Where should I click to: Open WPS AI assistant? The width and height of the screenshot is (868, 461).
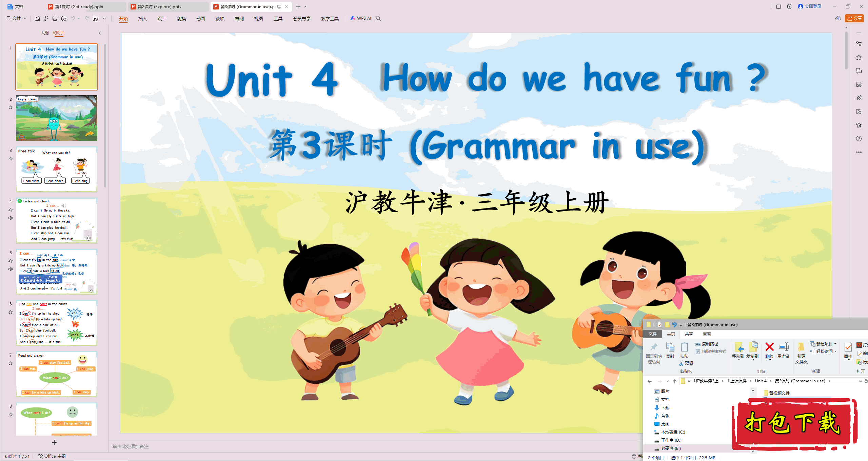pyautogui.click(x=361, y=18)
